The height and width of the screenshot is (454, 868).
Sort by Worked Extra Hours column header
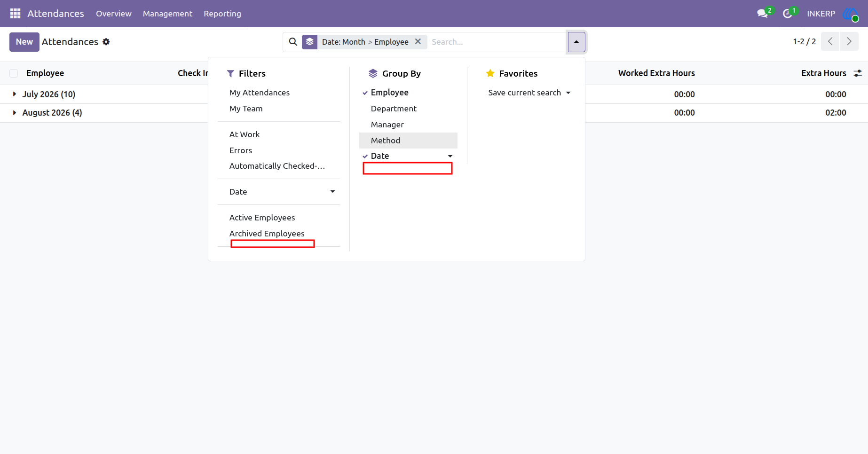pyautogui.click(x=656, y=73)
